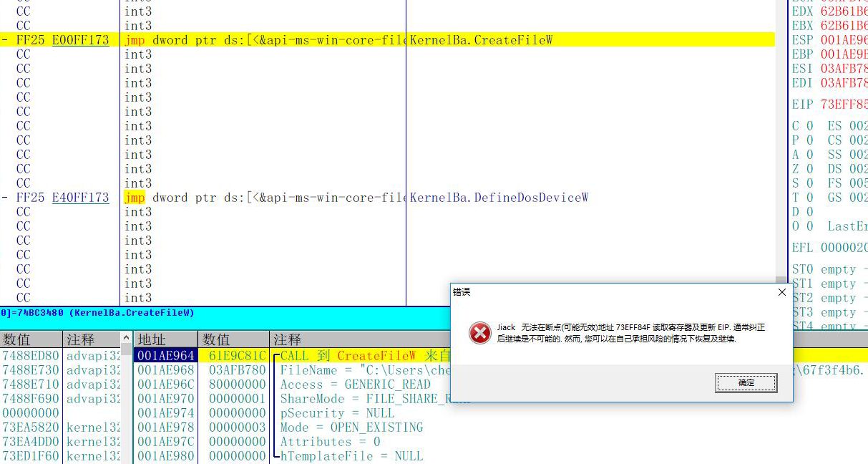Click the Z flag in registers pane
The height and width of the screenshot is (464, 868).
pyautogui.click(x=802, y=169)
